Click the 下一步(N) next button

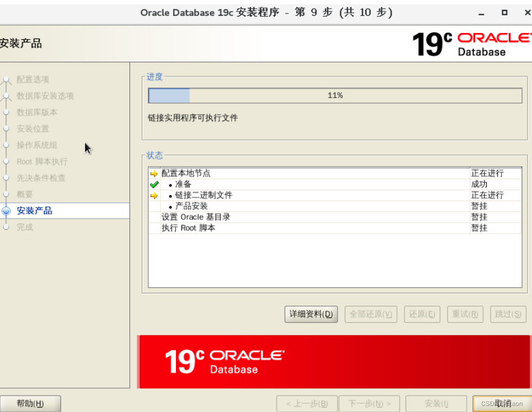(370, 403)
